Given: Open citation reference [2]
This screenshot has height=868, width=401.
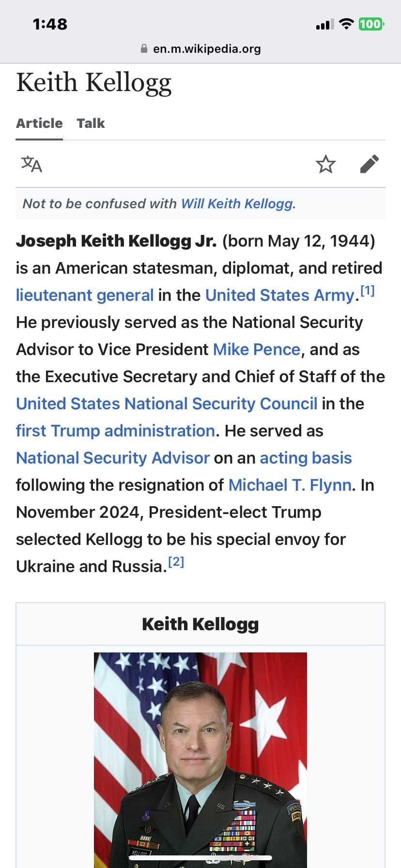Looking at the screenshot, I should pyautogui.click(x=176, y=561).
